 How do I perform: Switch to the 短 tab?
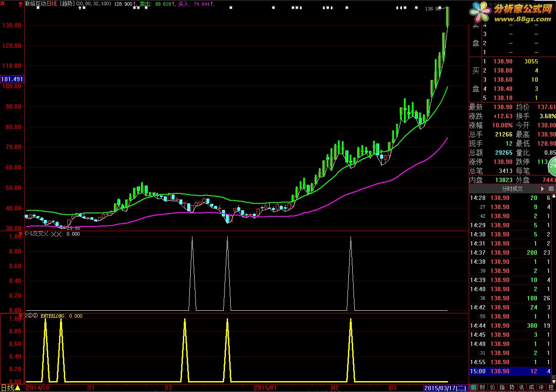[551, 387]
